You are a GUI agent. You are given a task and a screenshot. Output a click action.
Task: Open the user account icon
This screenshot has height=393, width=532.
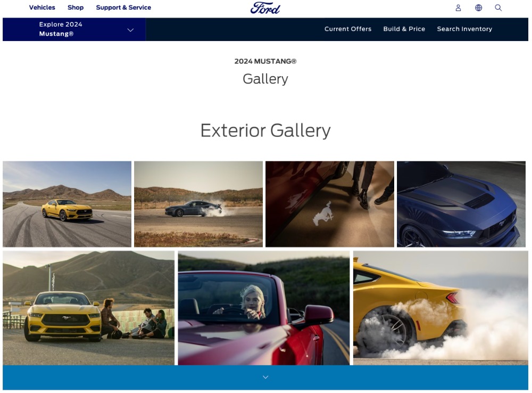458,8
